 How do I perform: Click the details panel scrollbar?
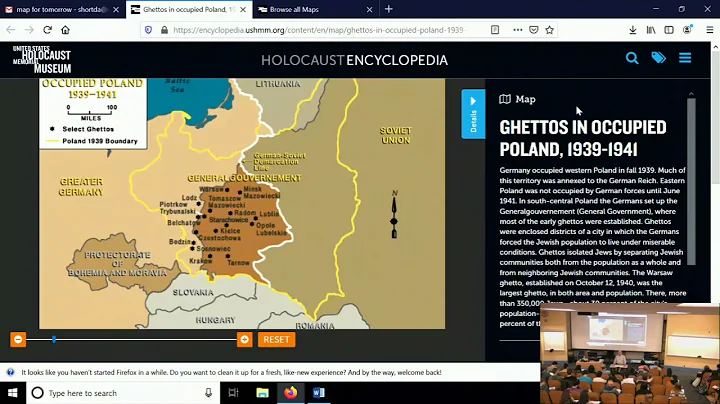click(691, 181)
